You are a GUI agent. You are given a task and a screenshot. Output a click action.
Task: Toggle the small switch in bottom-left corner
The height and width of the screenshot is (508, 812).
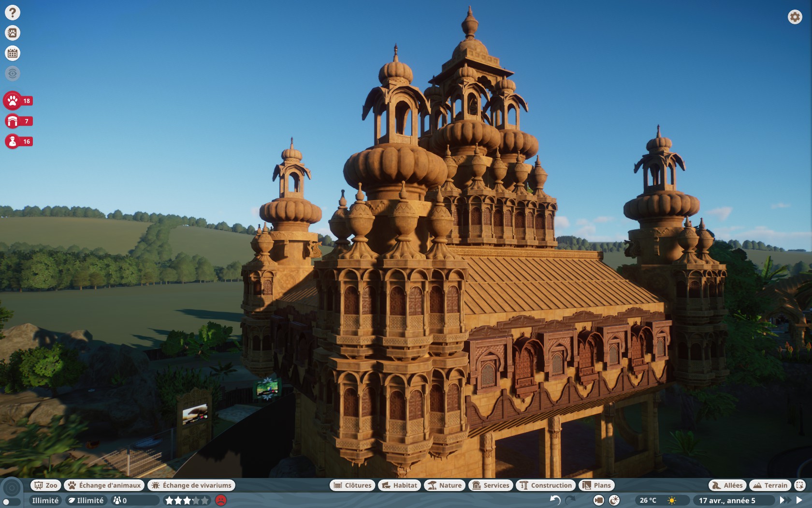click(11, 503)
